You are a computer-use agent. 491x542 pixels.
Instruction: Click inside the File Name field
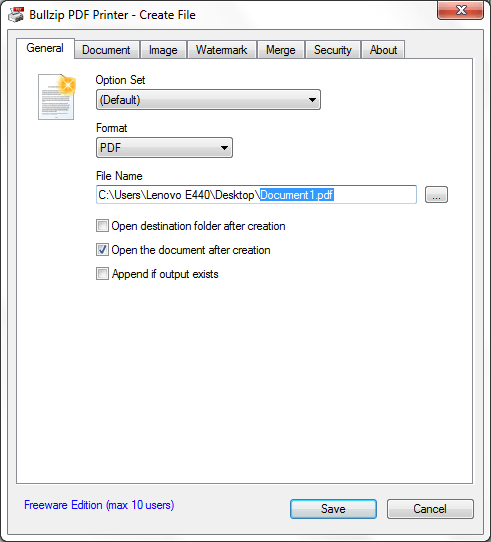[256, 195]
